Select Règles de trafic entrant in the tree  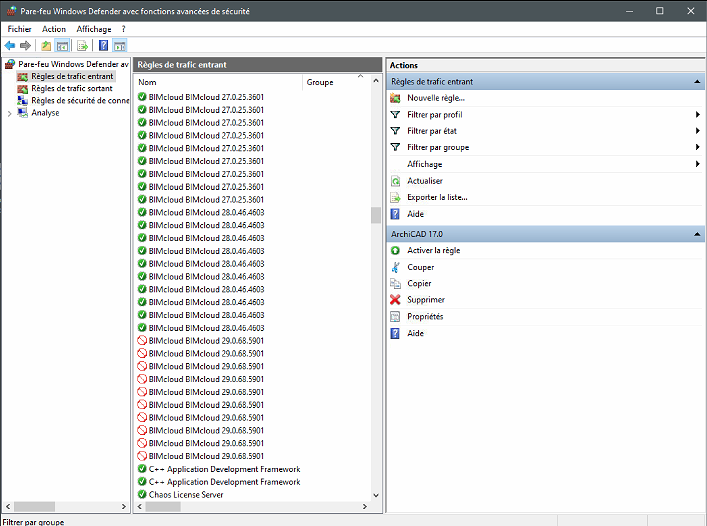(x=72, y=77)
